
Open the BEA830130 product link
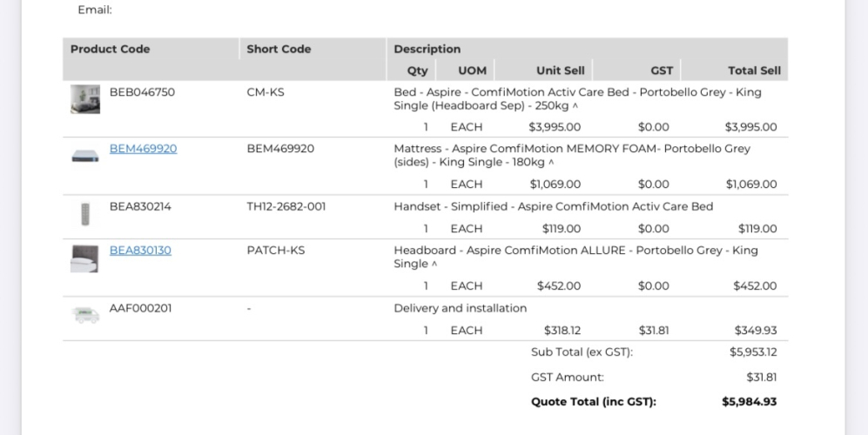(x=140, y=251)
